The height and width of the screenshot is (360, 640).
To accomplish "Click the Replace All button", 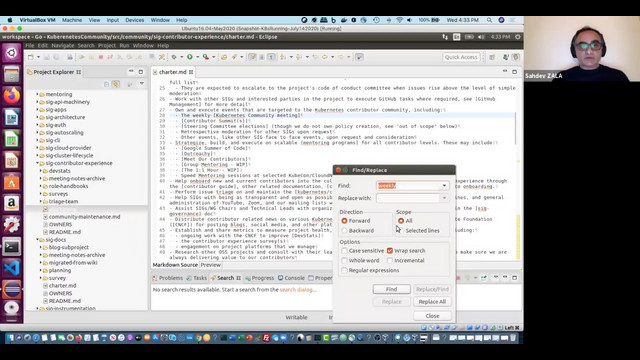I will [x=432, y=302].
